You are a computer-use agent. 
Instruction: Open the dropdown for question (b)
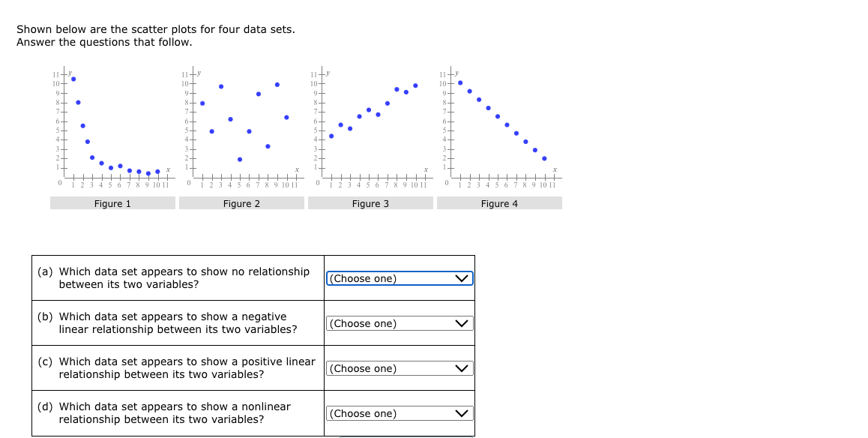click(398, 323)
